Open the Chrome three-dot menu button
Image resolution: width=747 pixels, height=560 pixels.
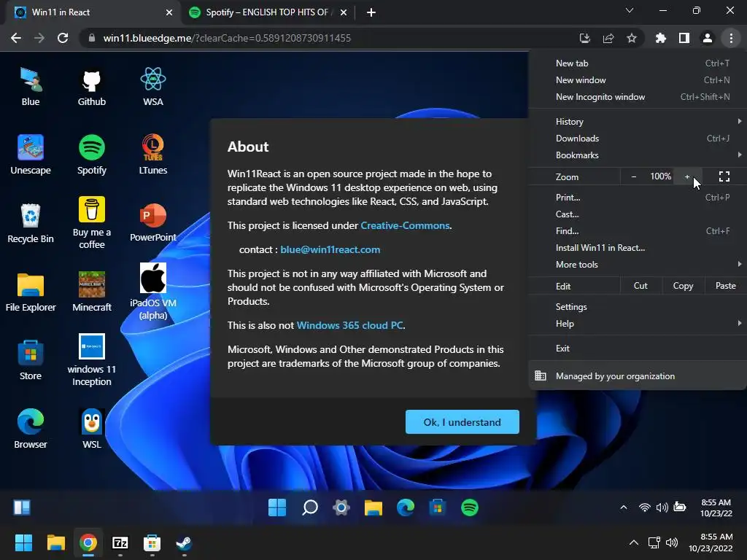click(731, 38)
